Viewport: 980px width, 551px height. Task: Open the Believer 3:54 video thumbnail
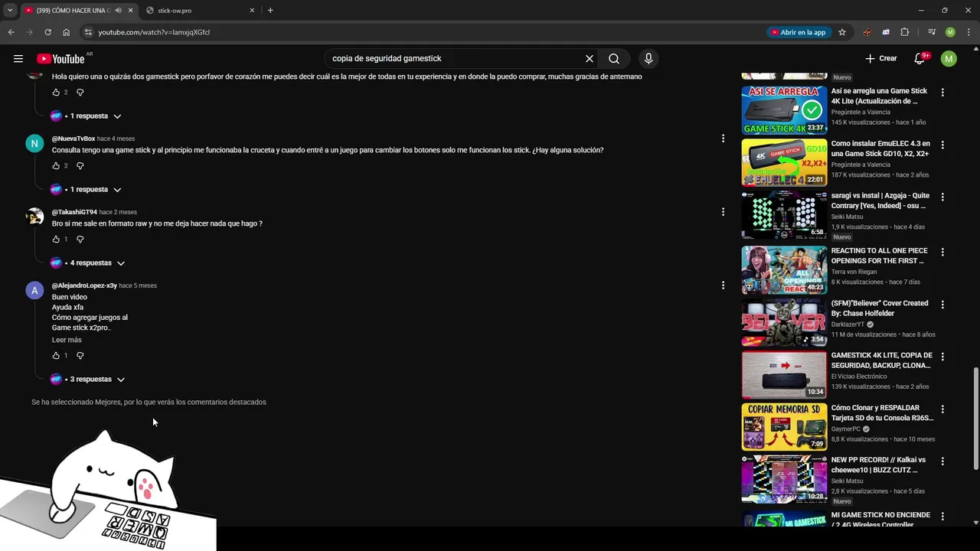tap(784, 322)
